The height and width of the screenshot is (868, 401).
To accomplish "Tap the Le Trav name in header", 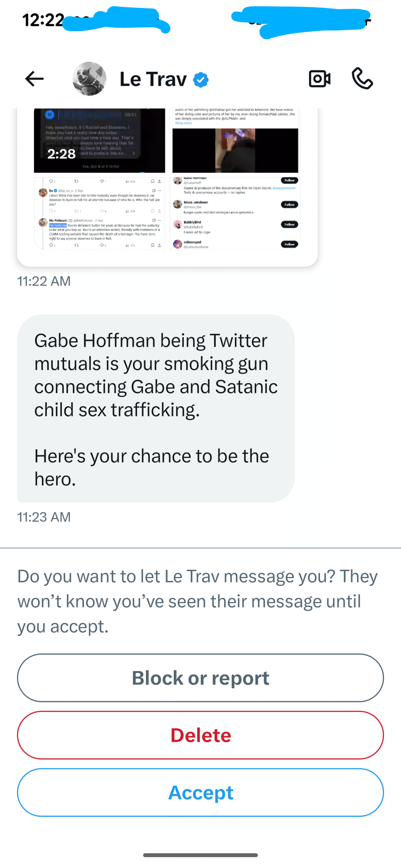I will pyautogui.click(x=153, y=79).
